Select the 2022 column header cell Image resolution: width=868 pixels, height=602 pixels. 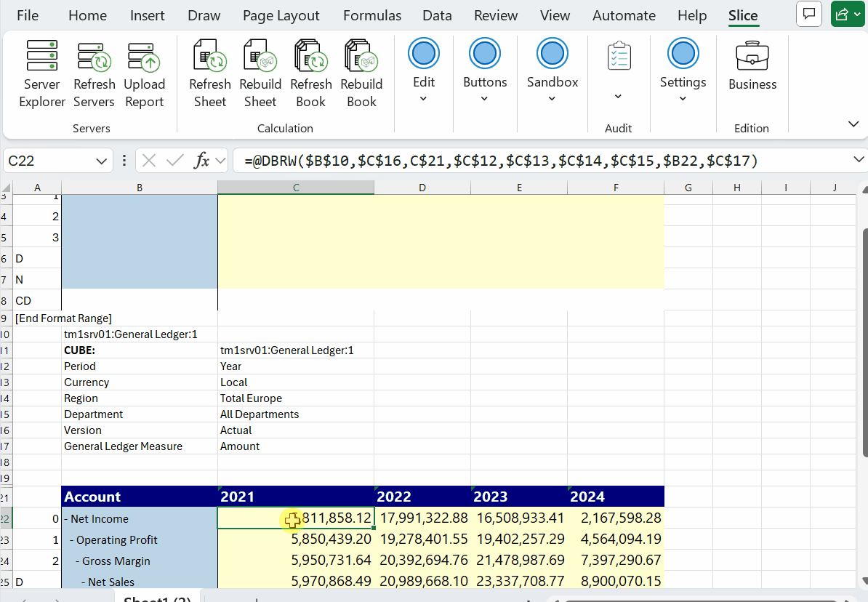(422, 497)
